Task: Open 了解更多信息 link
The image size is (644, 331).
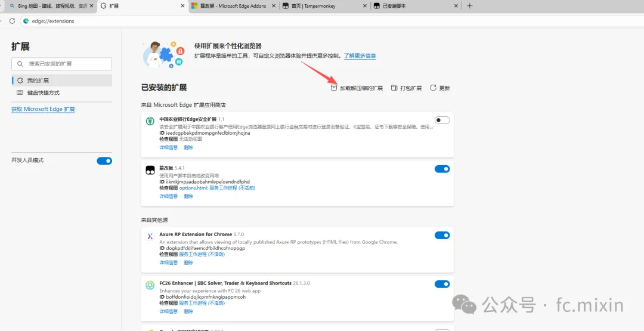Action: coord(360,55)
